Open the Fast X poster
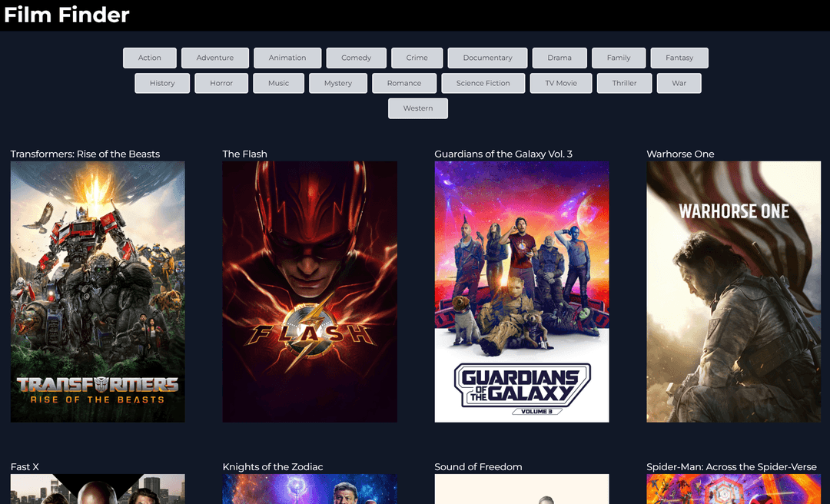The height and width of the screenshot is (504, 830). tap(98, 489)
